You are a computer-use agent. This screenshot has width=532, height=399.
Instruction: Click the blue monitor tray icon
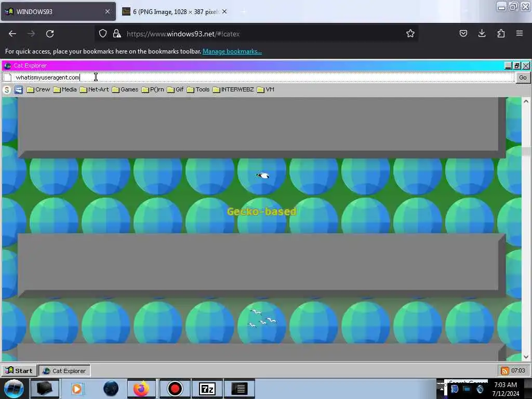tap(467, 389)
